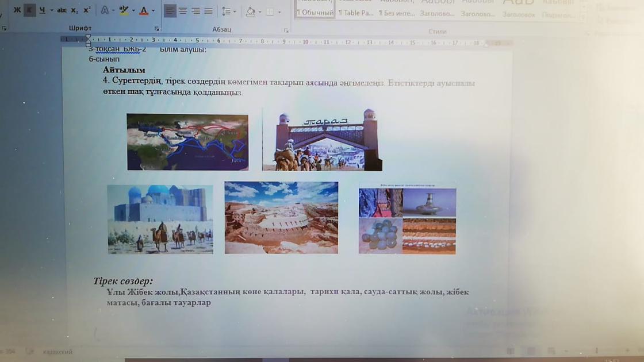Toggle subscript x₂ formatting
Screen dimensions: 644x362
(x=74, y=10)
